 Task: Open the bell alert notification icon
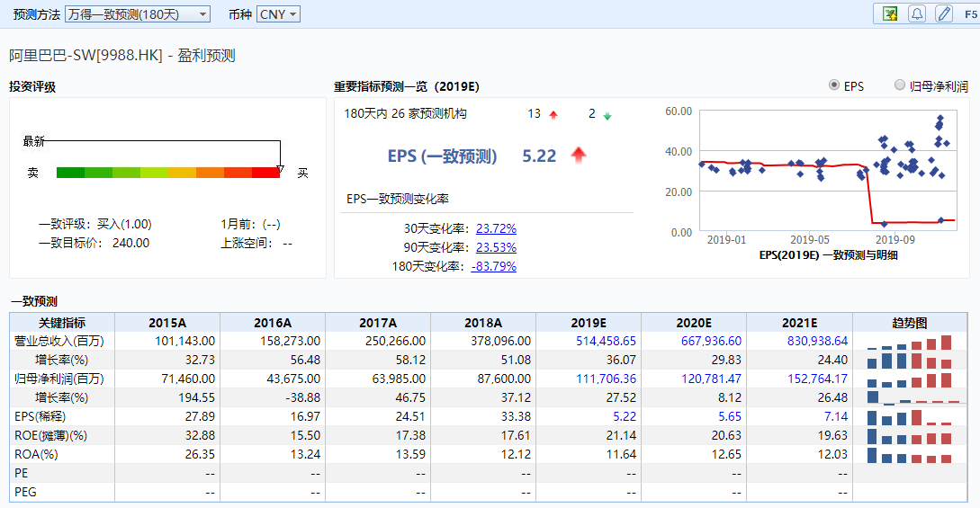click(917, 13)
